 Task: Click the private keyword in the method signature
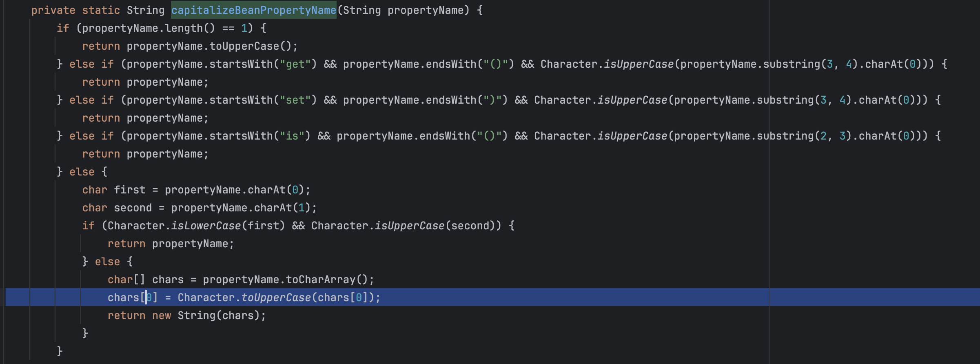pos(53,10)
